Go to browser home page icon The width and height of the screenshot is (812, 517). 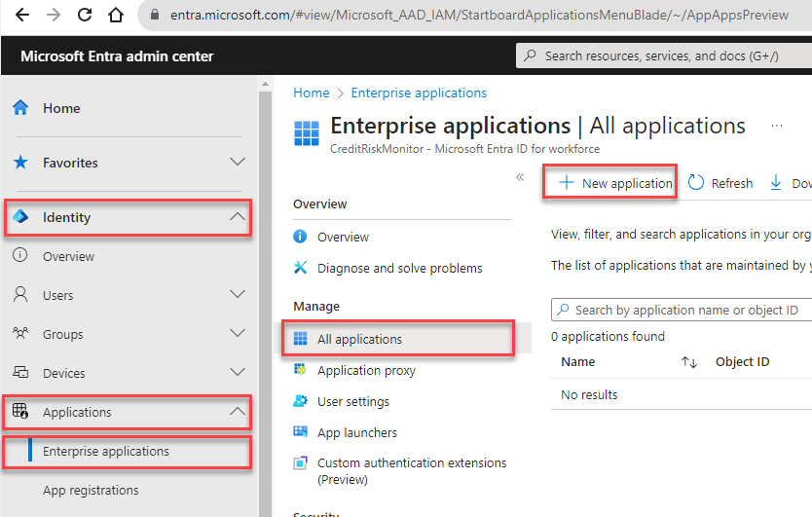116,15
